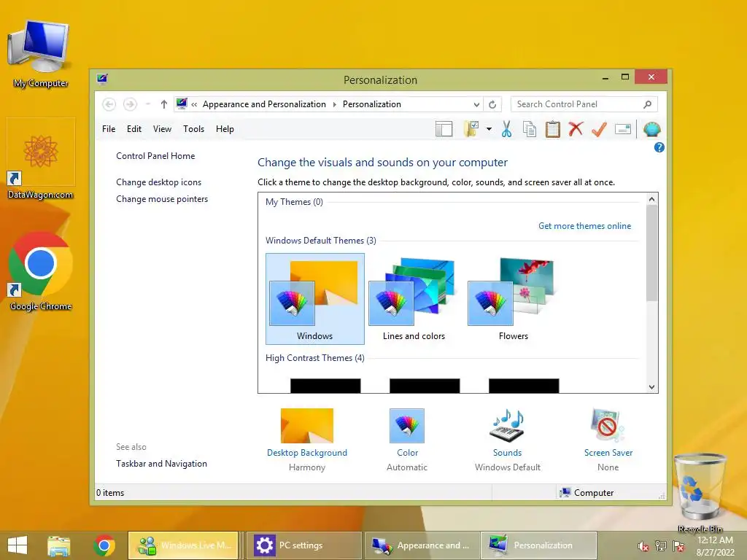Open the Help menu
The image size is (747, 560).
point(225,129)
